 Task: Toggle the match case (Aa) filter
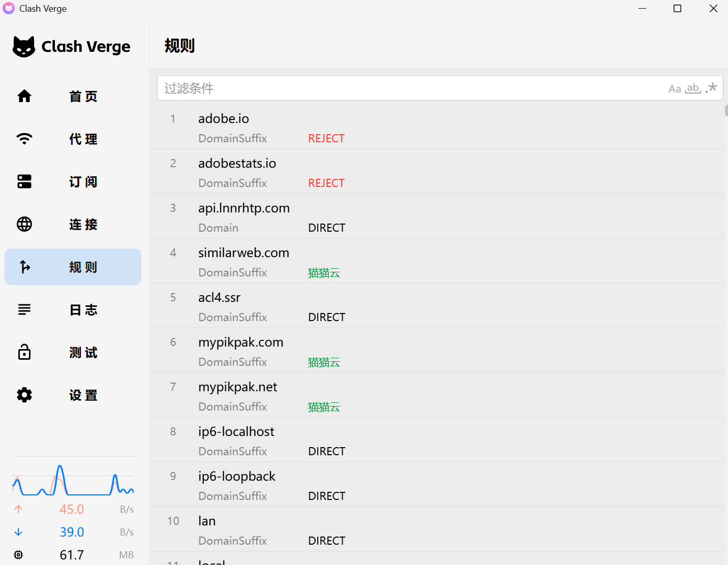674,89
